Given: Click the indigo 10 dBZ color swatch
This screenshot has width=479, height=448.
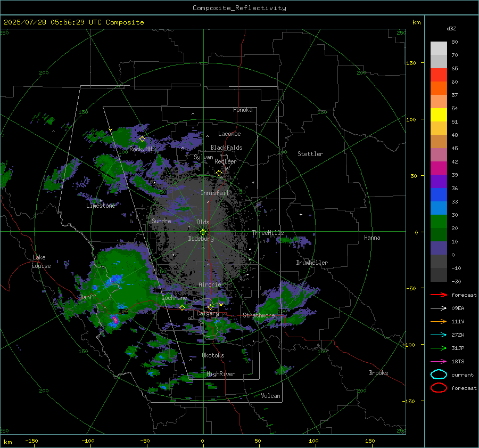Looking at the screenshot, I should [x=439, y=248].
